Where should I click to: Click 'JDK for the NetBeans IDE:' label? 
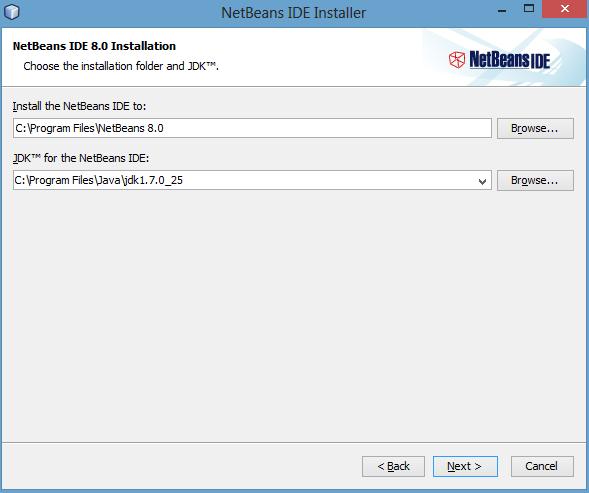coord(81,158)
